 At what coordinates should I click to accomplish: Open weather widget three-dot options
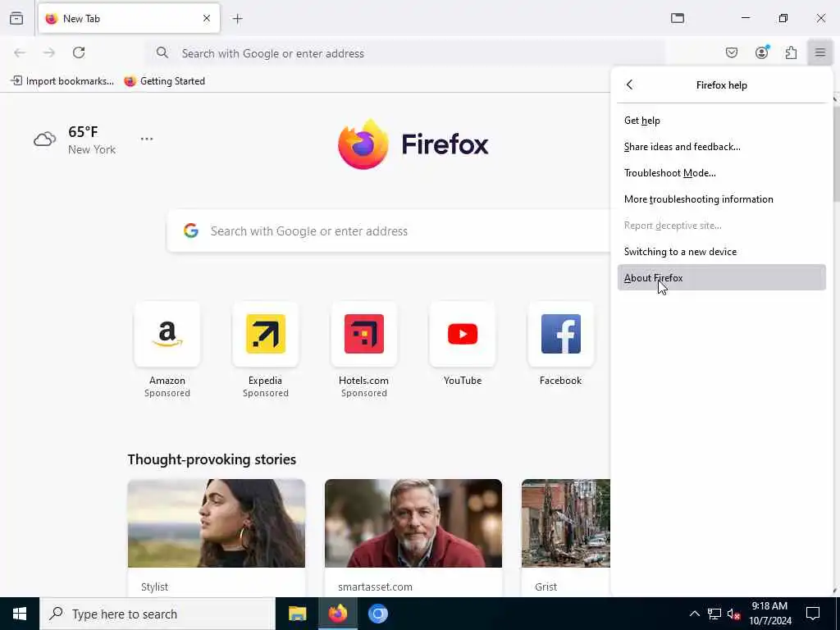point(147,139)
